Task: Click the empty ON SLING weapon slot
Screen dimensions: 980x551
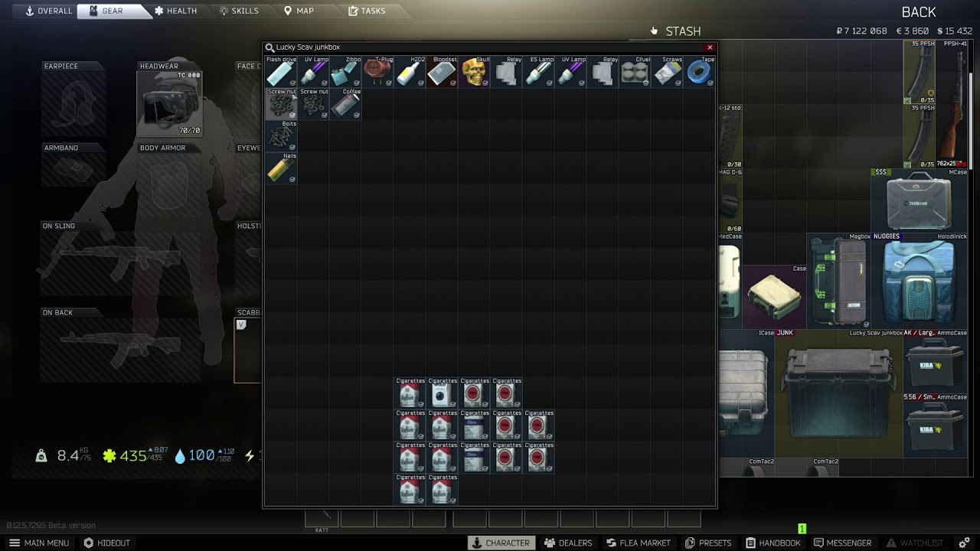Action: [122, 264]
